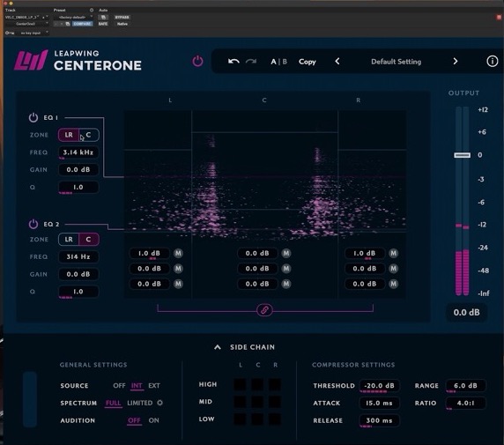The image size is (504, 445).
Task: Mute second row of R channel
Action: (394, 269)
